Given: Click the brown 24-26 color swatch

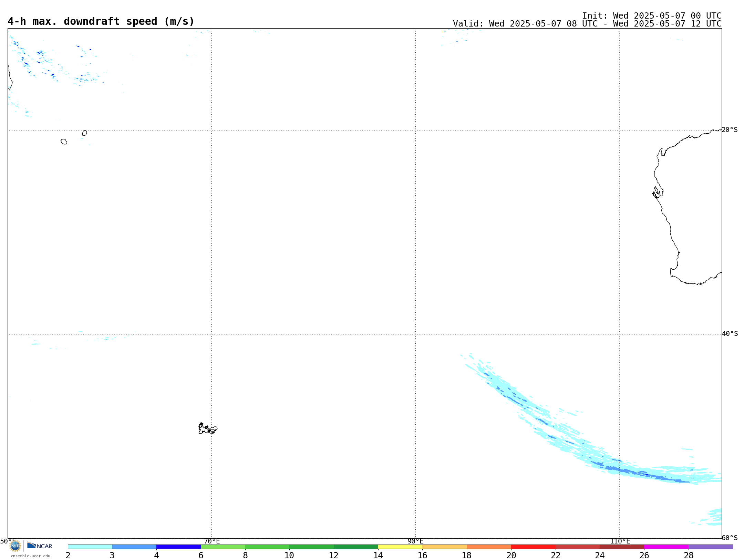Looking at the screenshot, I should click(x=622, y=547).
